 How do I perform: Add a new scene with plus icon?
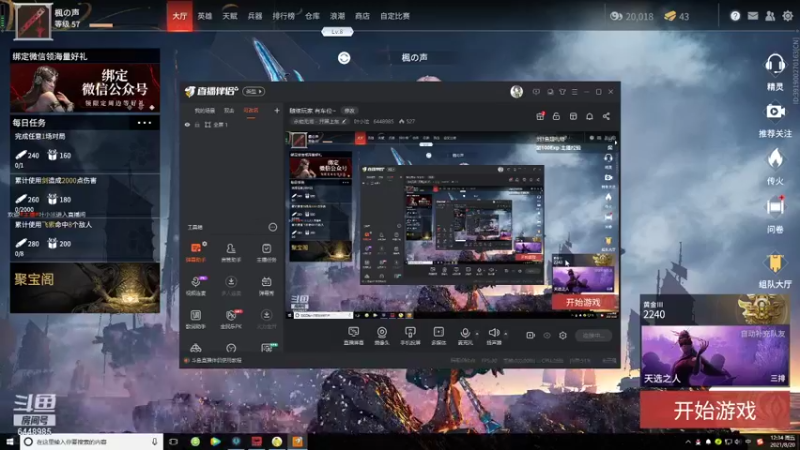pos(277,110)
